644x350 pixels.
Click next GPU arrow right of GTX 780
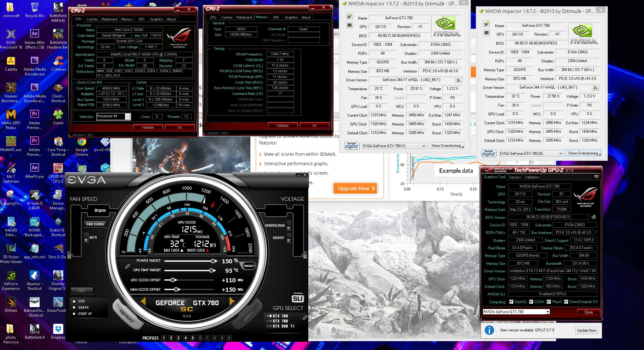(x=232, y=302)
